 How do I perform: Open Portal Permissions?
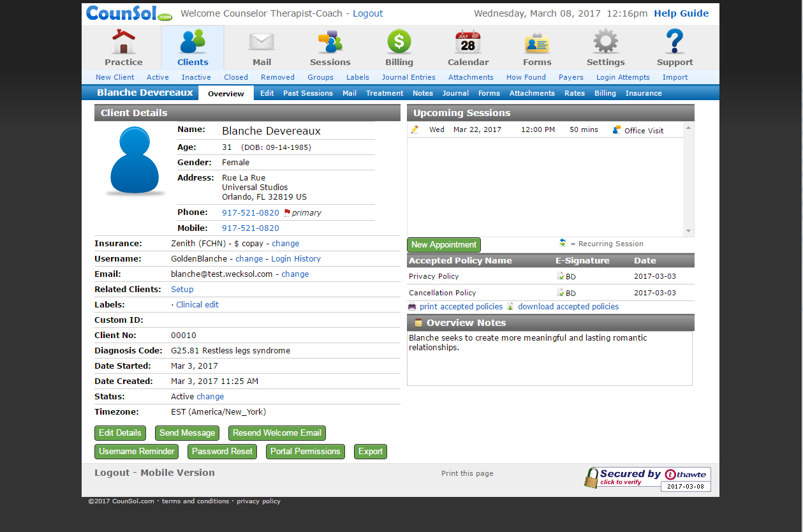[x=306, y=452]
